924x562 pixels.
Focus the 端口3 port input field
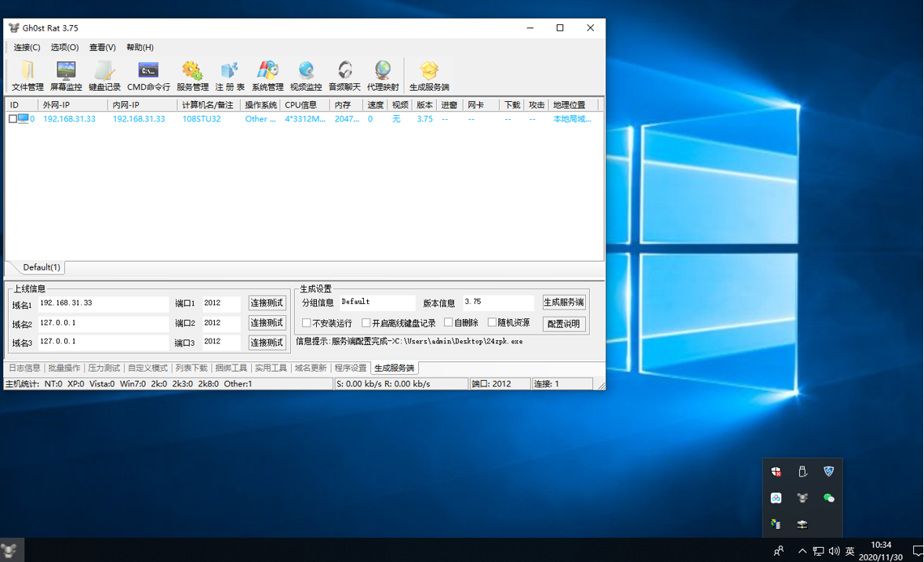(x=221, y=343)
